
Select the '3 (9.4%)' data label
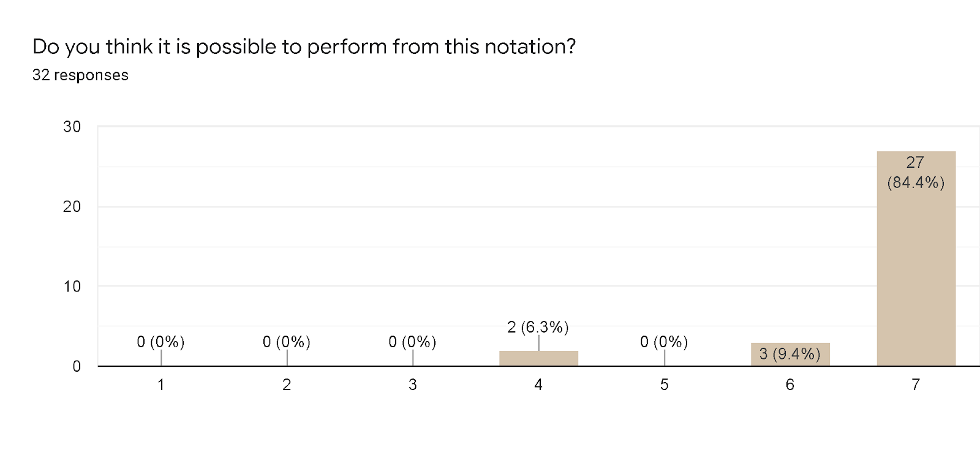790,354
